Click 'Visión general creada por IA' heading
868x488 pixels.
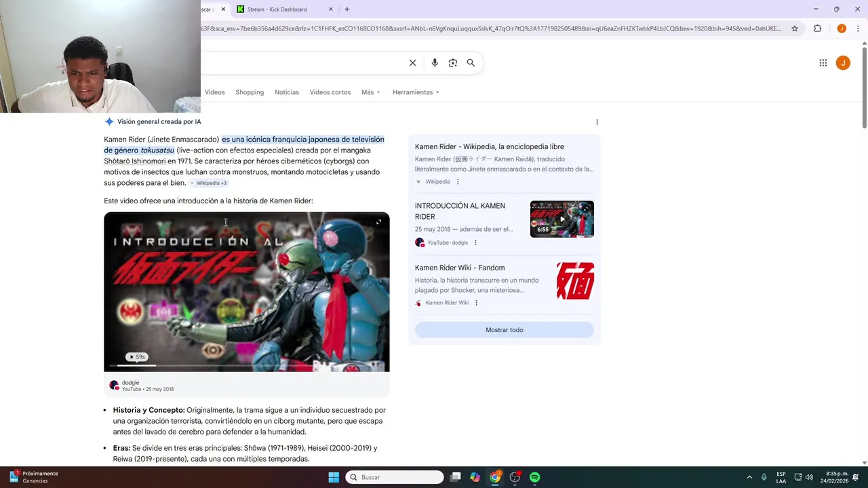[159, 122]
